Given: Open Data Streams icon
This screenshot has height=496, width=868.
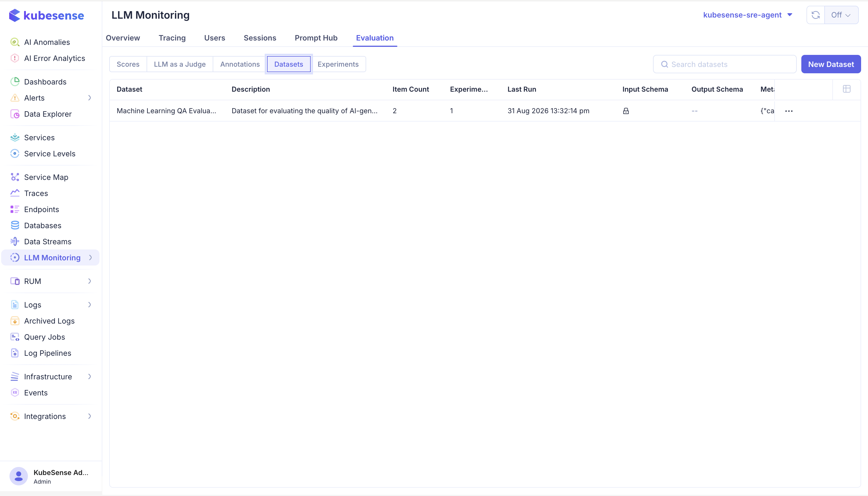Looking at the screenshot, I should pos(15,241).
